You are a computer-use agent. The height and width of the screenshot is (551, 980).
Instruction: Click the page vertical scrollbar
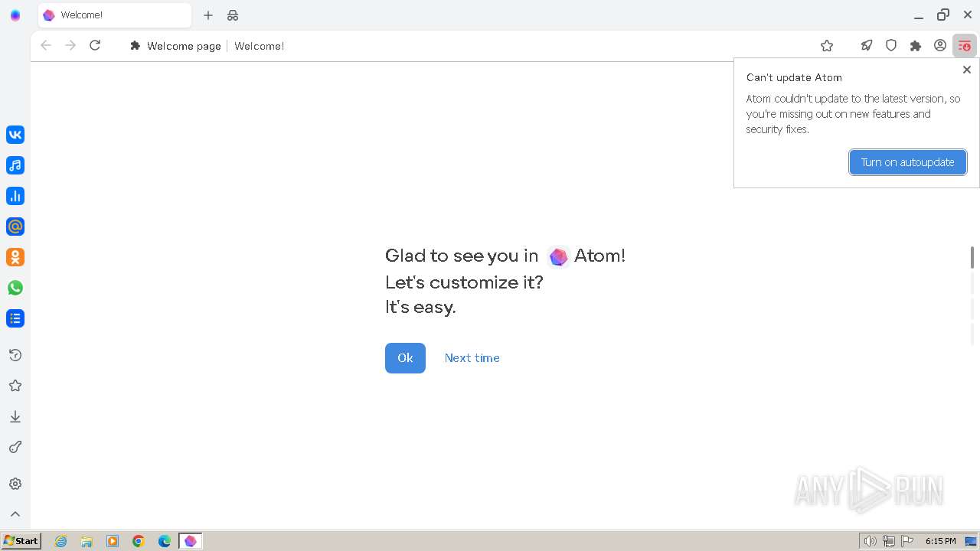pyautogui.click(x=972, y=257)
